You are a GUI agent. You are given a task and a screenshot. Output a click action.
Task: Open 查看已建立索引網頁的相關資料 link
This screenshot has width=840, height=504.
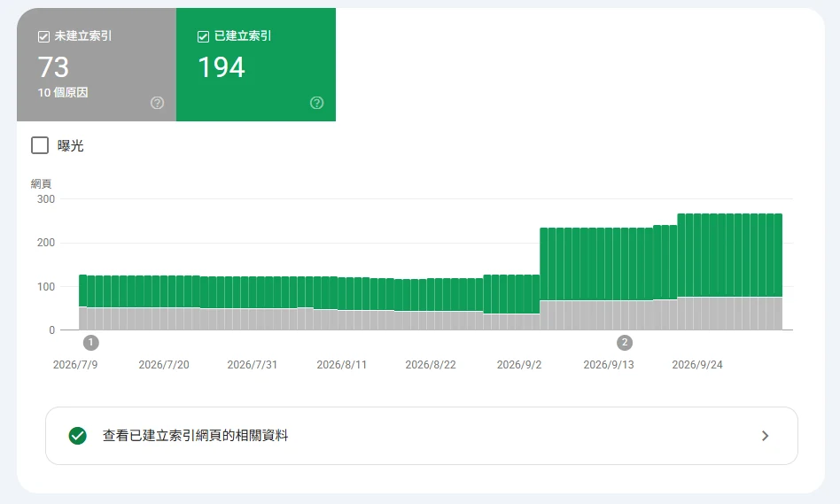tap(422, 436)
